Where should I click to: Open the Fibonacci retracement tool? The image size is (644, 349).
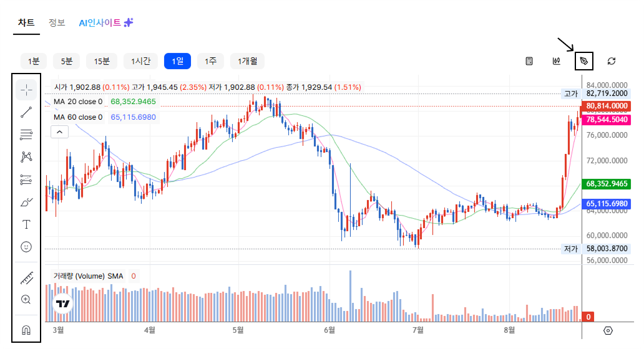pyautogui.click(x=26, y=135)
